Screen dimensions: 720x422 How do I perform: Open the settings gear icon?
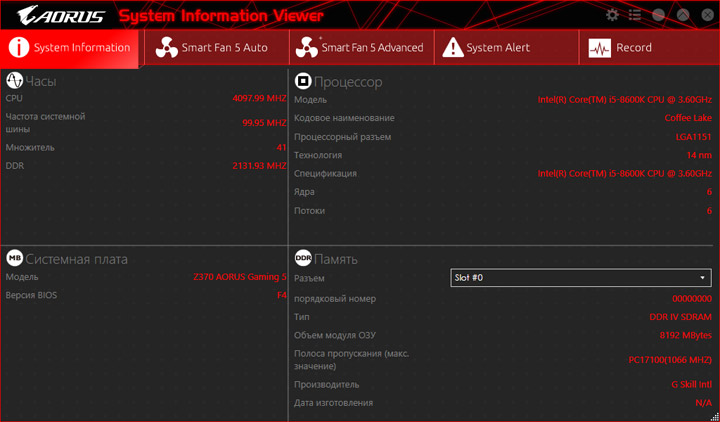point(612,15)
